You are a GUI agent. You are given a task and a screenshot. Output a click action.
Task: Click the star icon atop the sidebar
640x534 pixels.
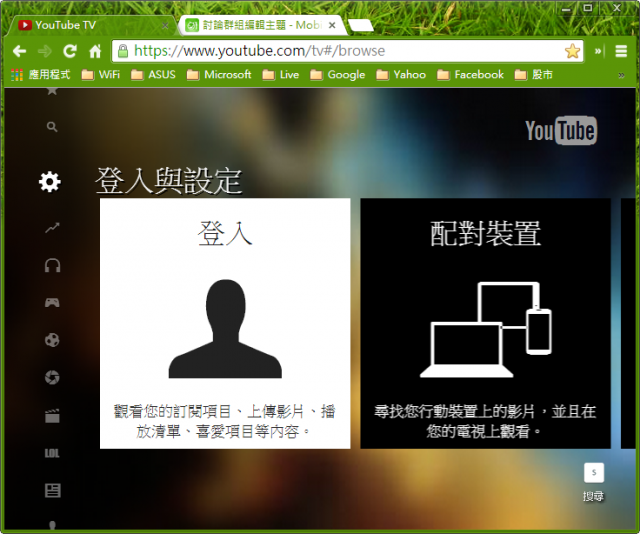click(52, 91)
